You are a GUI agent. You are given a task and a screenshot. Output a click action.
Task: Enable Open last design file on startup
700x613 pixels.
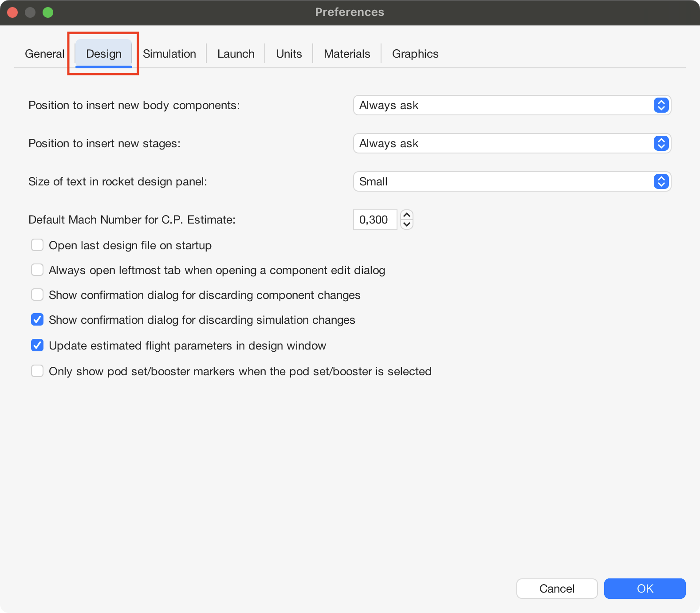pyautogui.click(x=37, y=245)
